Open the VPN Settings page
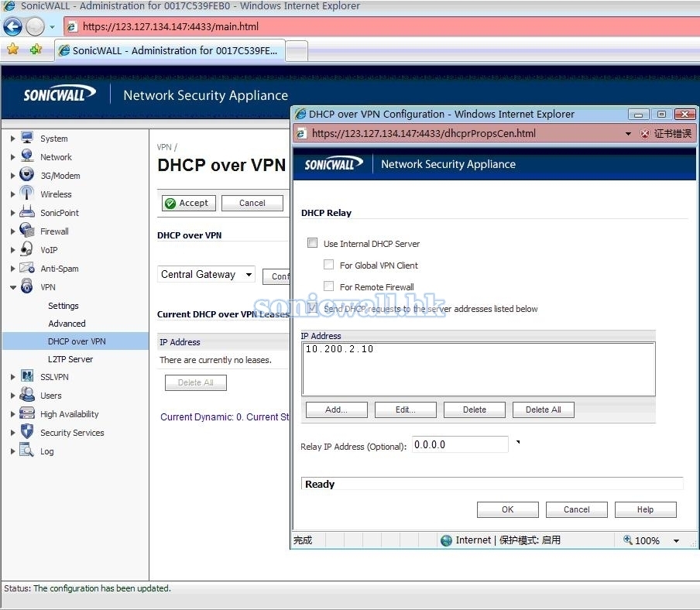700x610 pixels. tap(63, 306)
